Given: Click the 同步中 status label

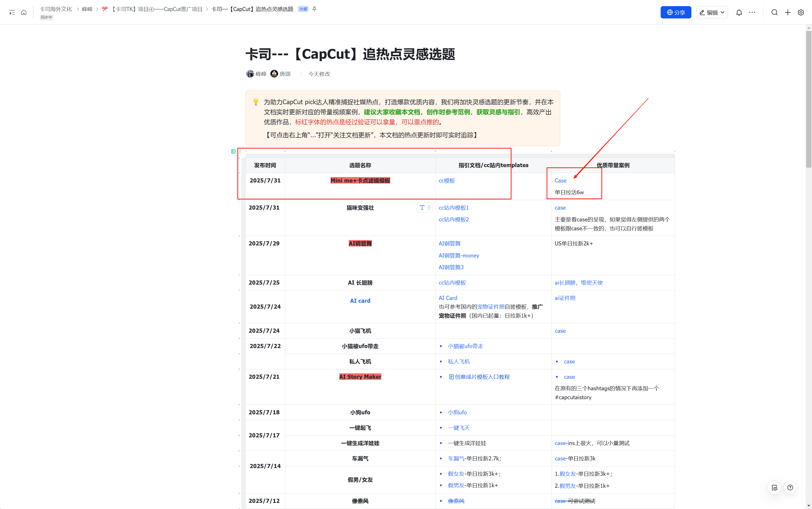Looking at the screenshot, I should click(x=47, y=17).
